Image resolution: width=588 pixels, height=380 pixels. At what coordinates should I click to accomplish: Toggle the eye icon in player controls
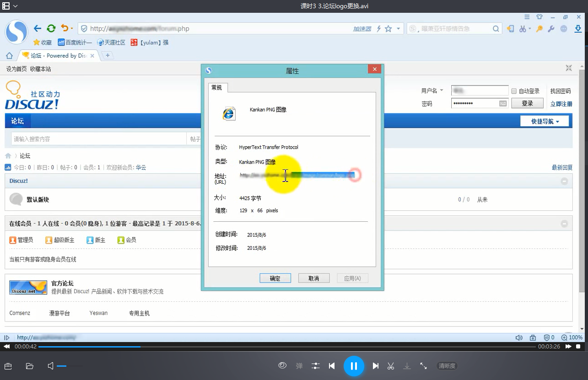coord(282,365)
